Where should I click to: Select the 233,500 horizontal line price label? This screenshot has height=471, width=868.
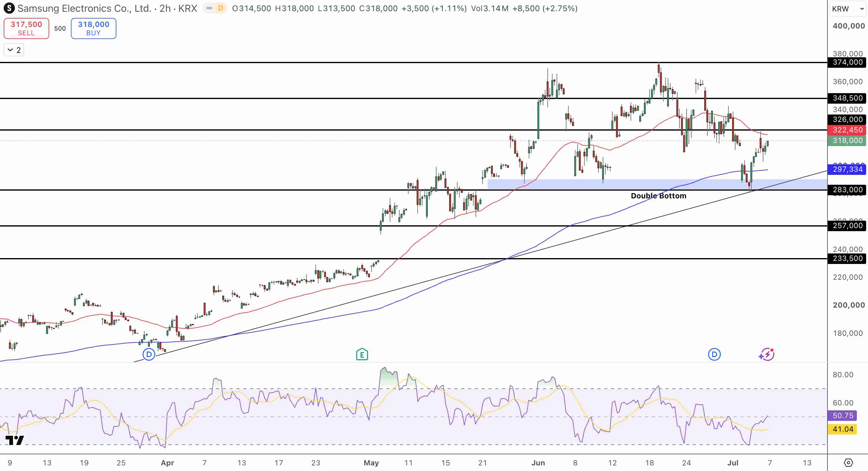(847, 258)
